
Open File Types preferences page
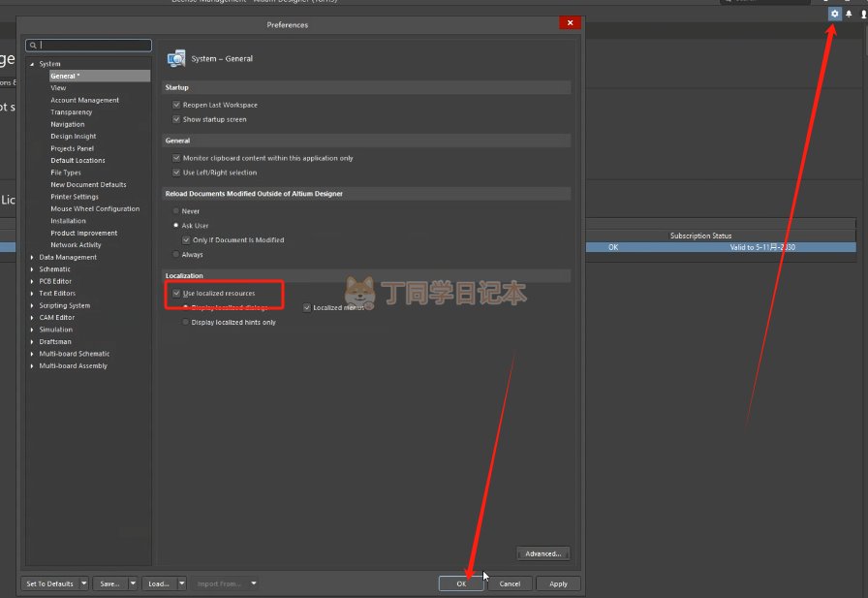[65, 173]
